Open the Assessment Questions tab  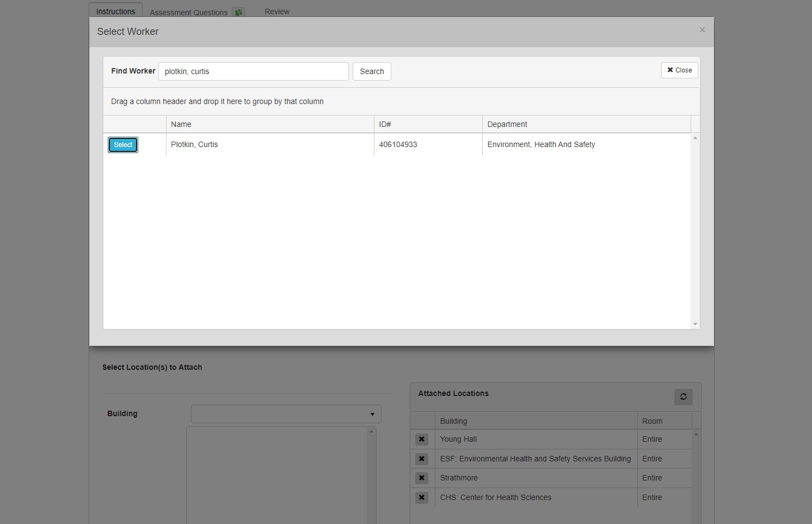(188, 12)
